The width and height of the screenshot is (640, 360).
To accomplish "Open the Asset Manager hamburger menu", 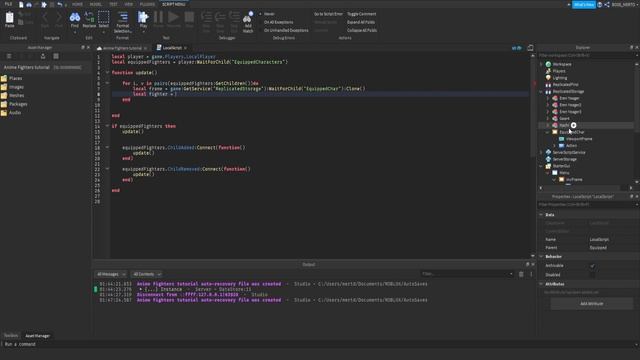I will pos(9,56).
